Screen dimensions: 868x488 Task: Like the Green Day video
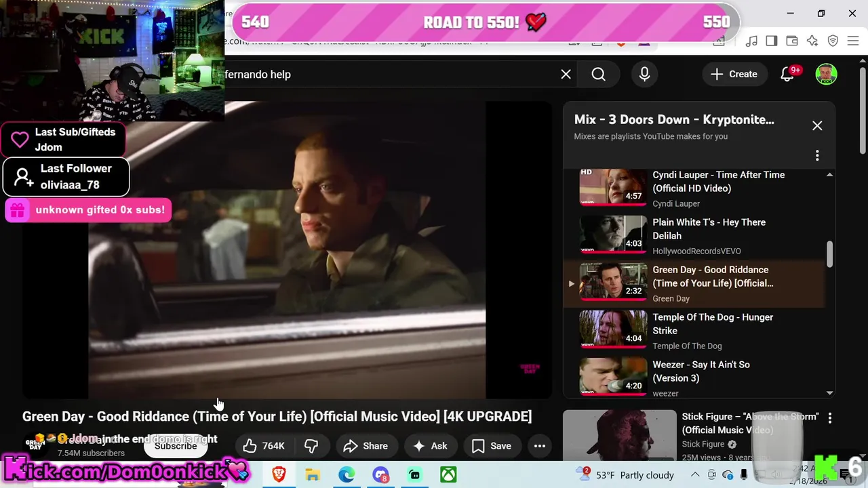pos(264,446)
